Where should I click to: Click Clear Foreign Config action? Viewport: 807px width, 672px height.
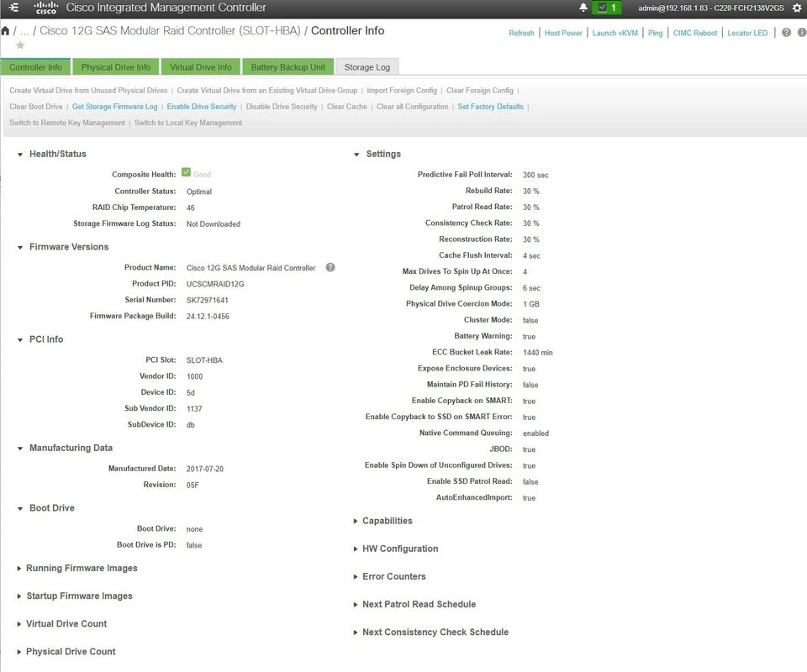tap(480, 91)
